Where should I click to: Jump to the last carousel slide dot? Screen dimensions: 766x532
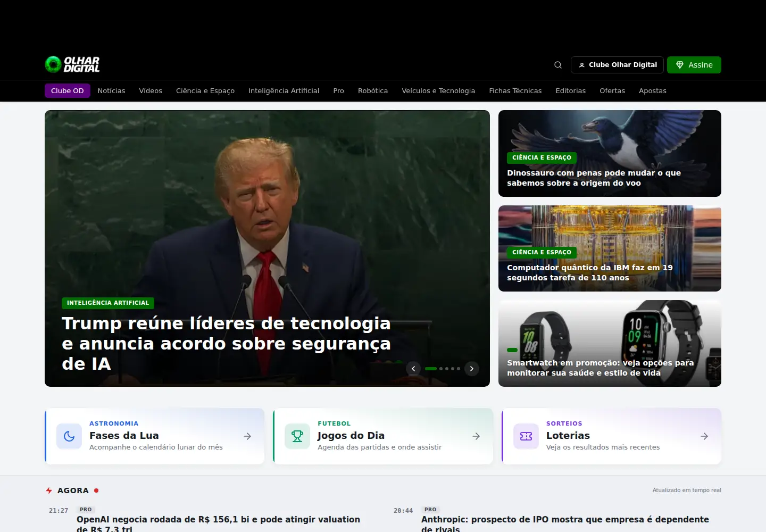[459, 369]
